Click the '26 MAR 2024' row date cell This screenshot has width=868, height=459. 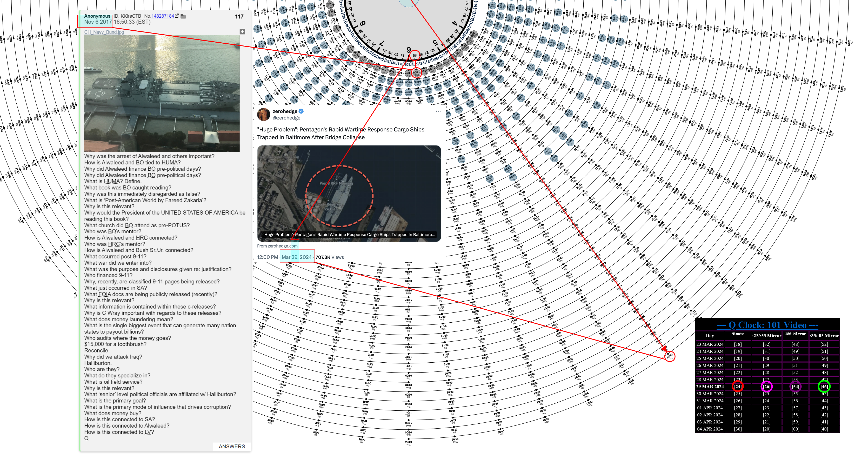(710, 366)
